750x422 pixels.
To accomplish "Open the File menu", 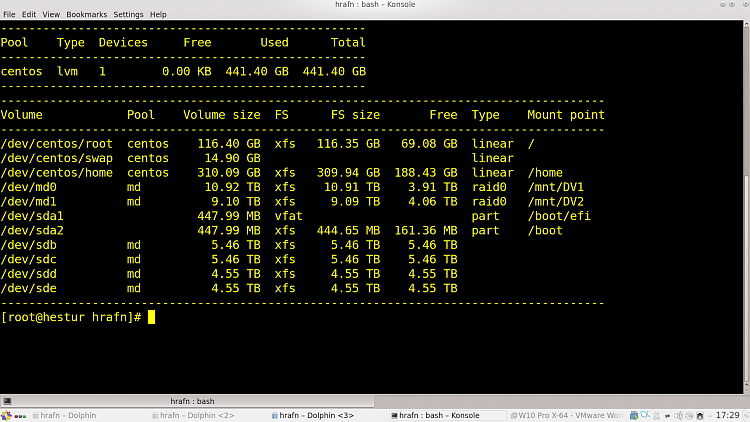I will (x=9, y=14).
